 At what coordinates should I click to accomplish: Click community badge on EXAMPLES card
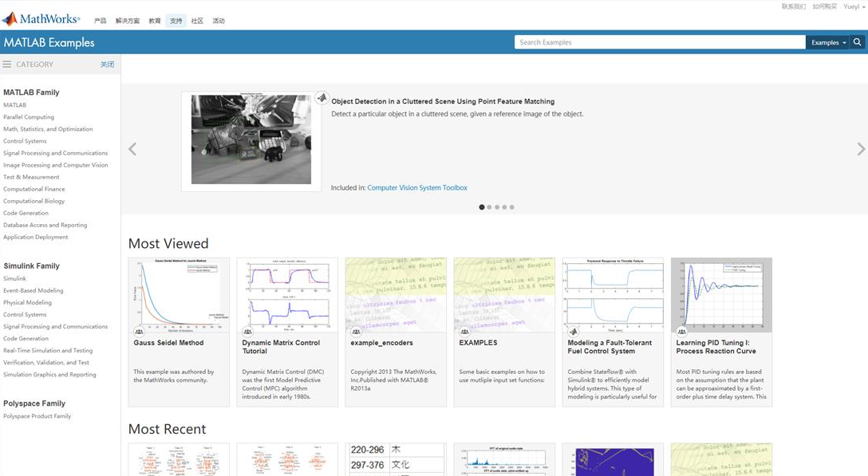pyautogui.click(x=464, y=332)
